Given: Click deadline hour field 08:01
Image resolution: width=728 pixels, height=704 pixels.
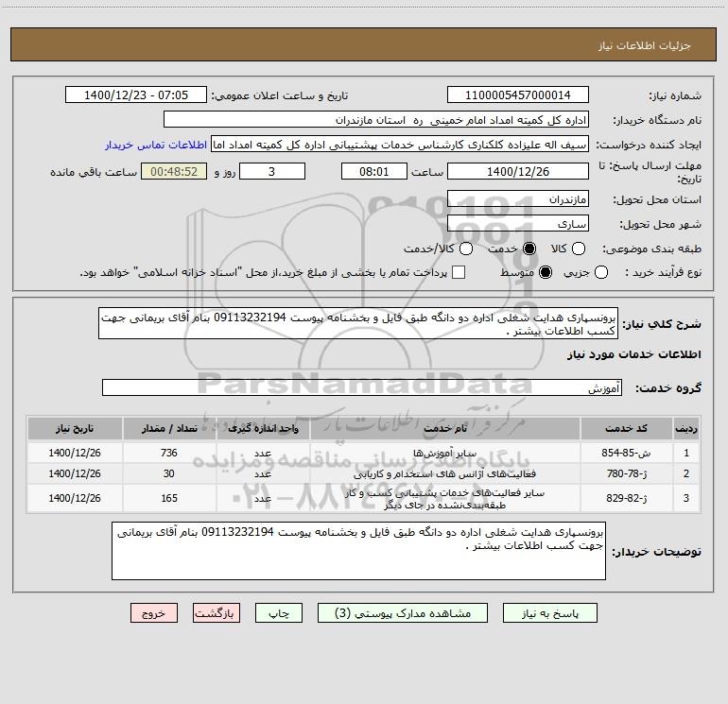Looking at the screenshot, I should 373,171.
